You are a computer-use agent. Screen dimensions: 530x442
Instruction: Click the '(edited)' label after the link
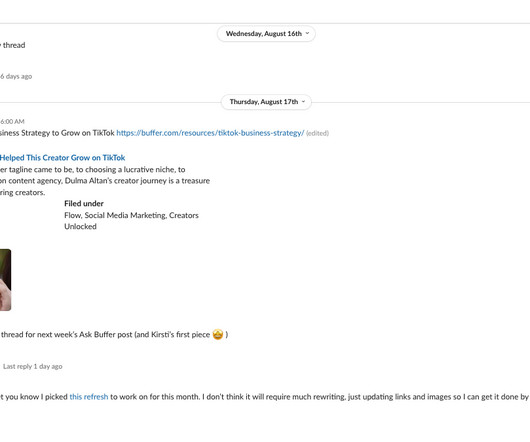(317, 133)
